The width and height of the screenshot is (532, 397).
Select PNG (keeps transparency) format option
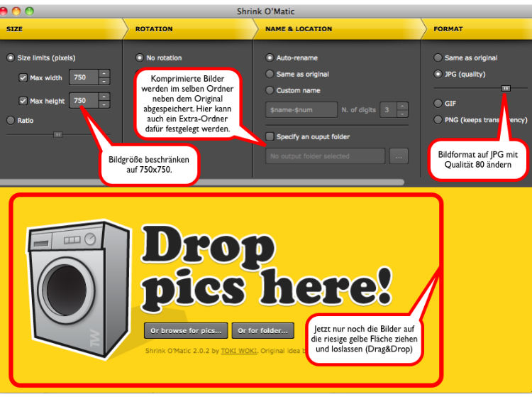pos(438,119)
